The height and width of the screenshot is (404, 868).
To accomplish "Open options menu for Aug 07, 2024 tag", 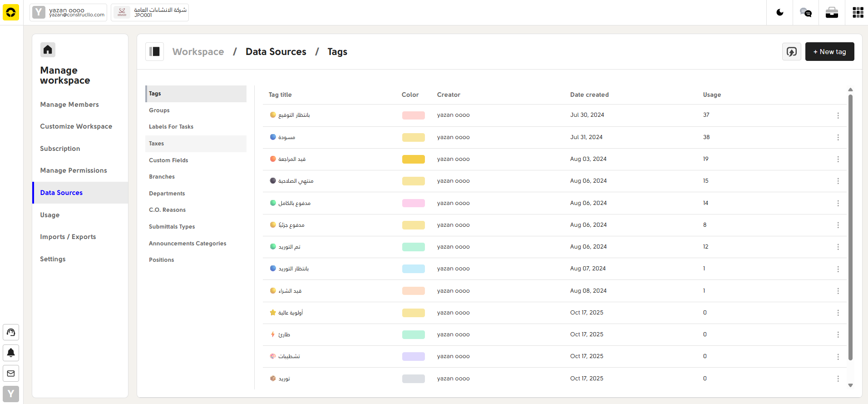I will coord(838,269).
